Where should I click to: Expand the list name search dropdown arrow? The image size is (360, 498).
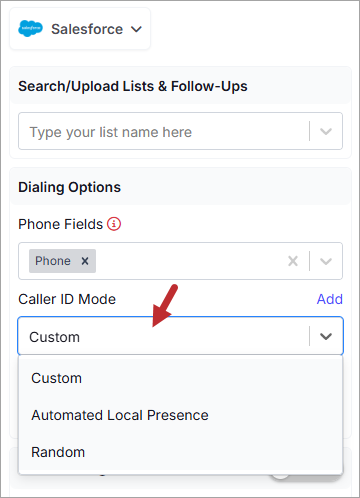326,131
